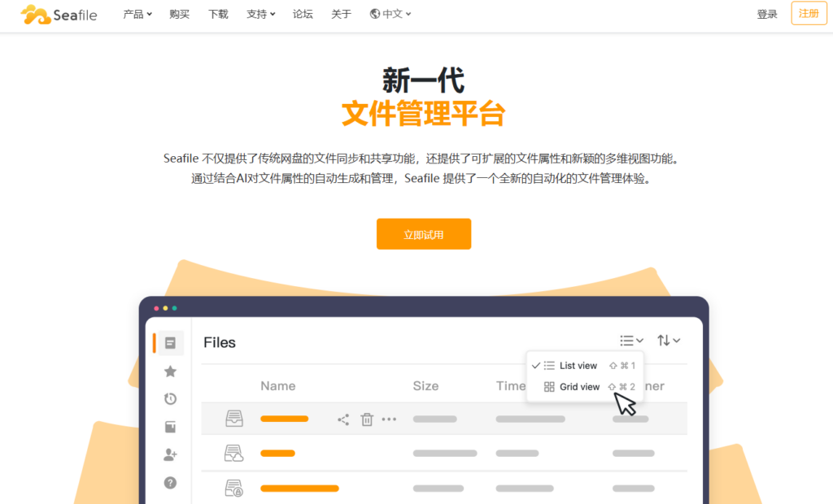Open the sort order dropdown
The height and width of the screenshot is (504, 833).
669,341
